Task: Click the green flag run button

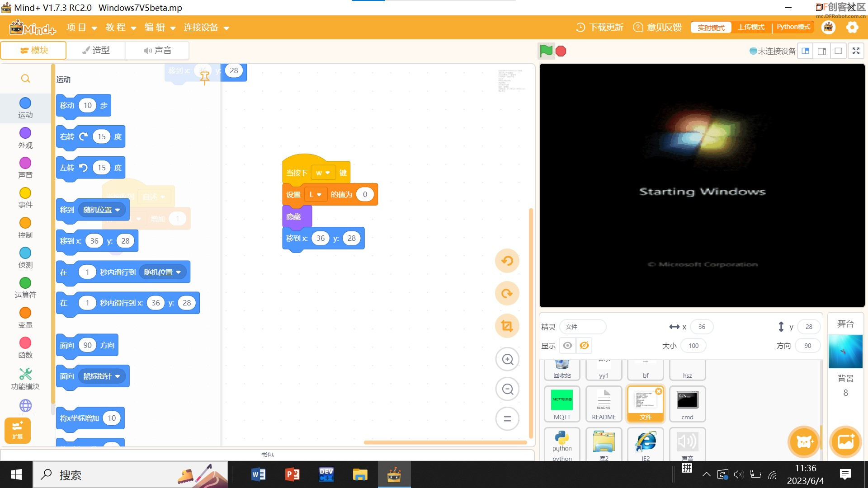Action: 546,51
